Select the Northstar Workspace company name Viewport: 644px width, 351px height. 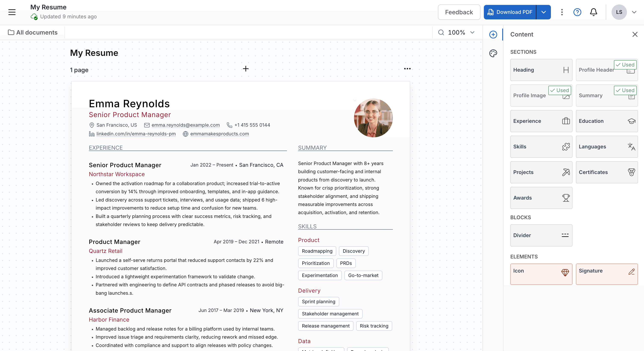point(117,174)
